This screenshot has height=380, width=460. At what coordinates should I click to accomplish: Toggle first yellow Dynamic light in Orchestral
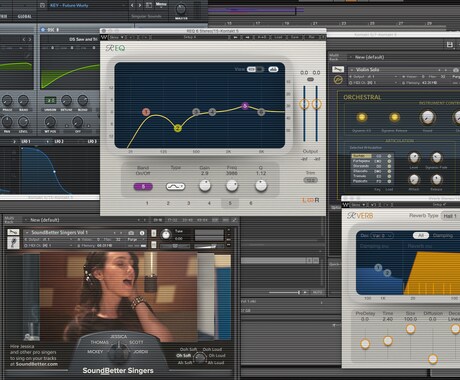click(361, 117)
